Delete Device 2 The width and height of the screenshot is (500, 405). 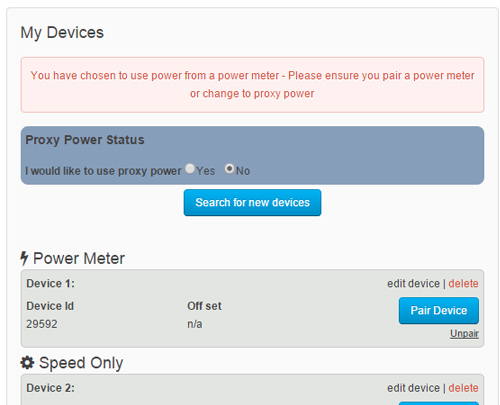tap(463, 388)
